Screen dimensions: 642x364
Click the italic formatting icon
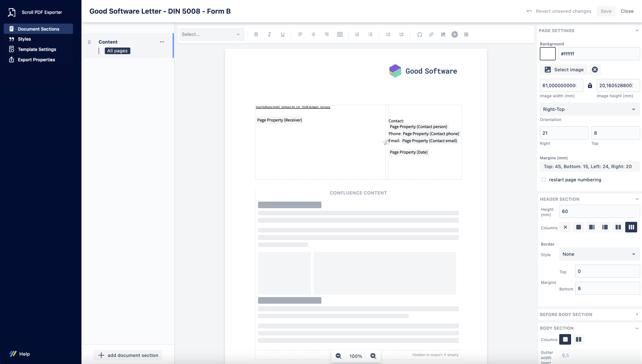click(x=269, y=35)
